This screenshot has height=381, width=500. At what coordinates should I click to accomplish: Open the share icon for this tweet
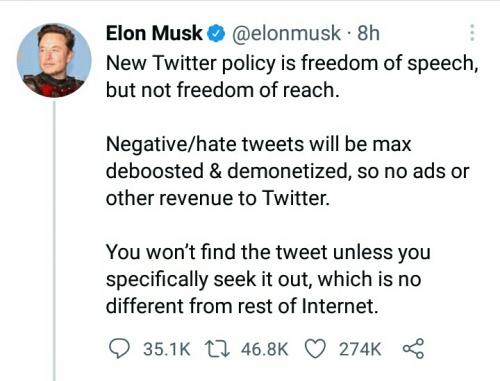[413, 349]
